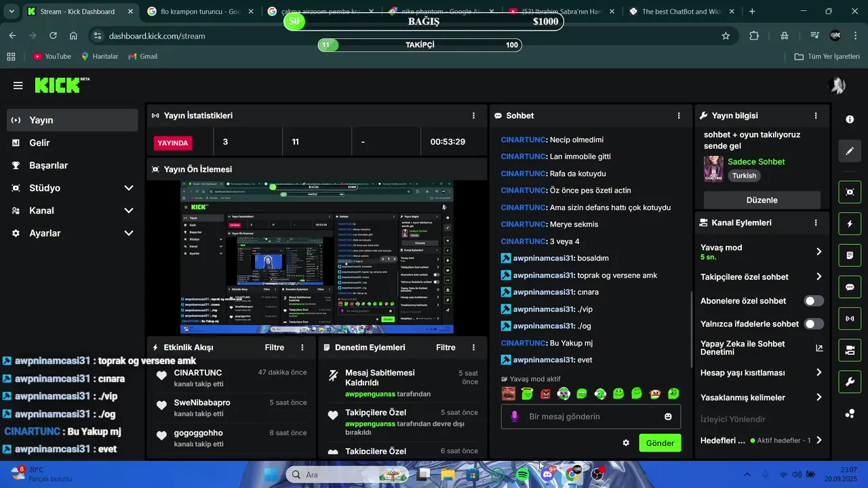Toggle Abonelere özel sohbet switch
This screenshot has width=868, height=488.
[x=814, y=301]
